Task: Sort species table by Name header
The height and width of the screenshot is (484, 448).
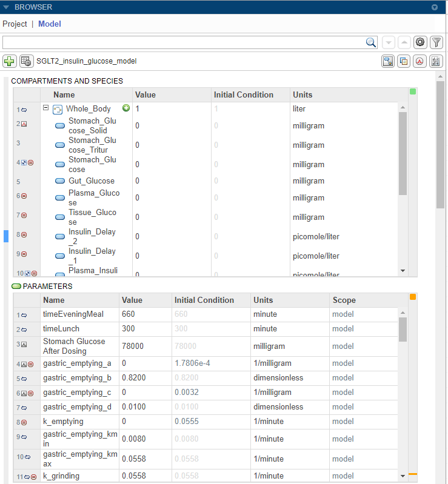Action: pyautogui.click(x=64, y=94)
